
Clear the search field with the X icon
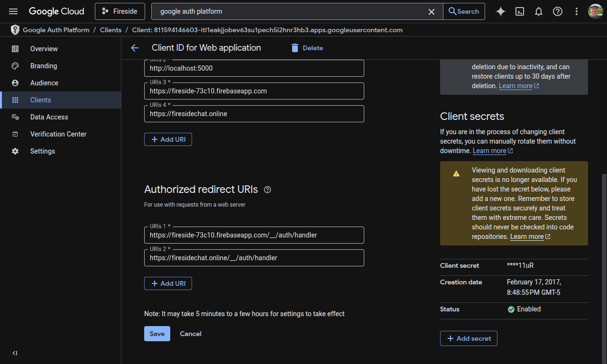[431, 11]
